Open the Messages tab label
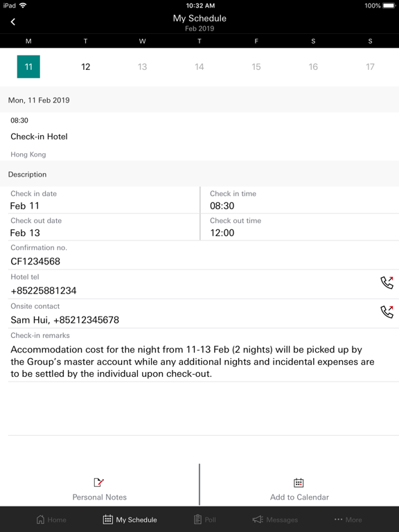Screen dimensions: 399x532 (x=282, y=520)
